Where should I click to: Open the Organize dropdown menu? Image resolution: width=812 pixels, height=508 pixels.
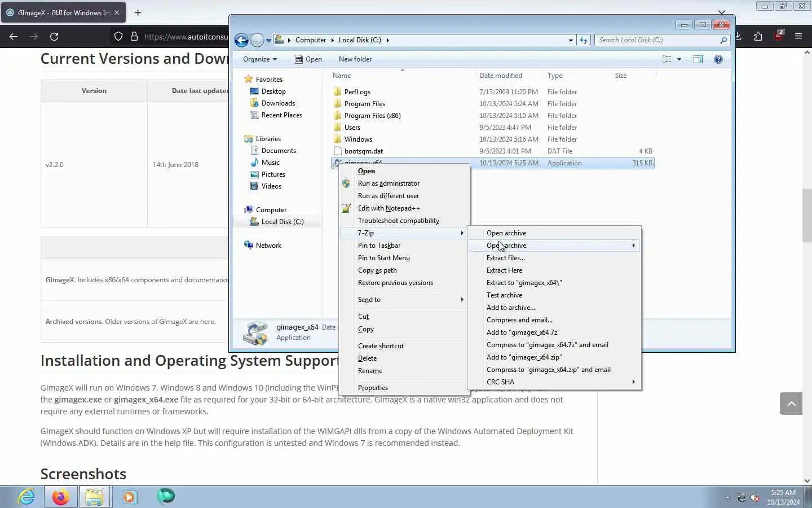pyautogui.click(x=259, y=59)
